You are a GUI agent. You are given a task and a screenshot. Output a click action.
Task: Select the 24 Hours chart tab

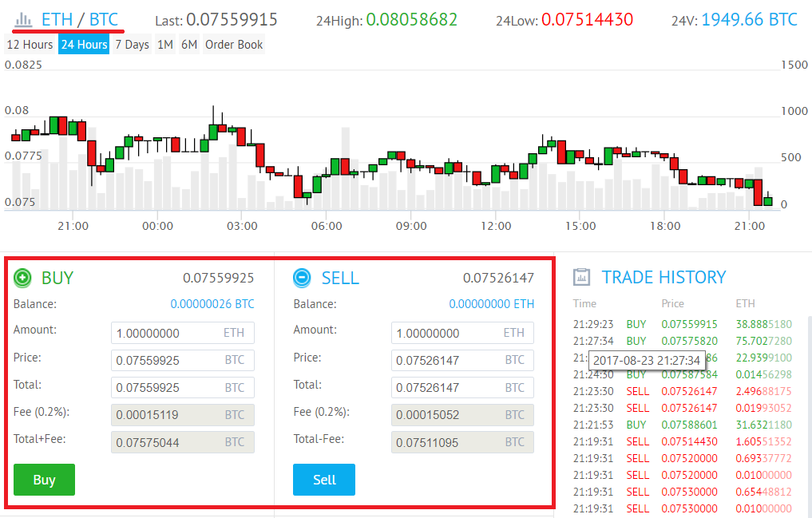[x=84, y=45]
